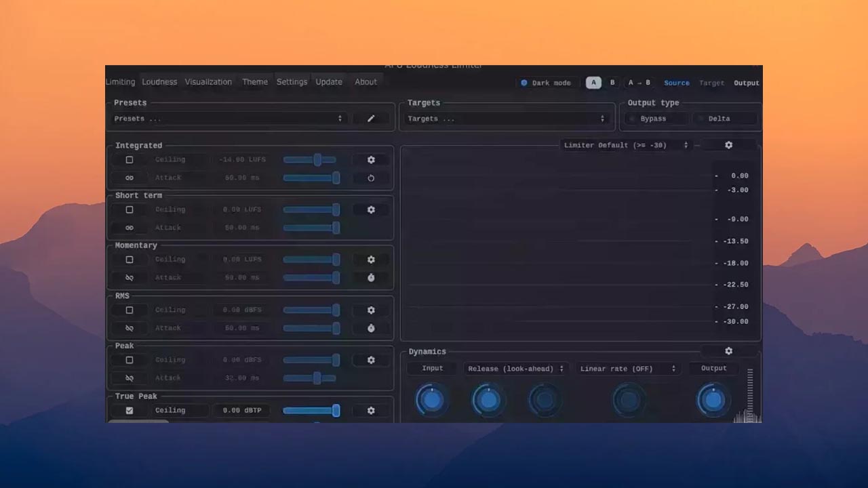Screen dimensions: 868x488
Task: Select the Delta output type
Action: (x=726, y=118)
